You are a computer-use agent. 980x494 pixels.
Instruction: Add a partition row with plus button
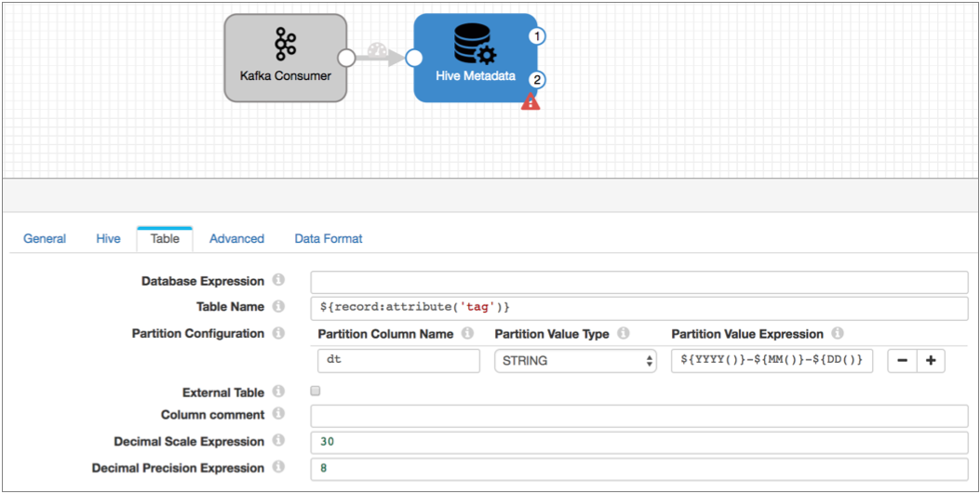(931, 361)
